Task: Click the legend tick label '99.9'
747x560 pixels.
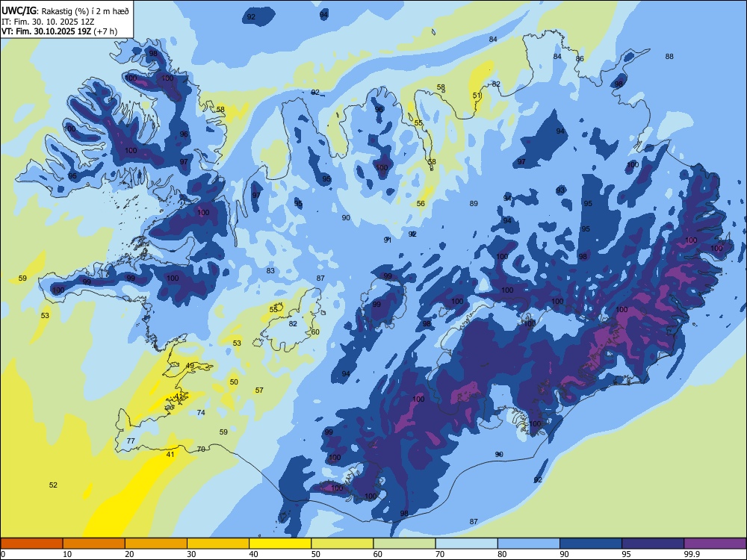Action: [x=692, y=554]
